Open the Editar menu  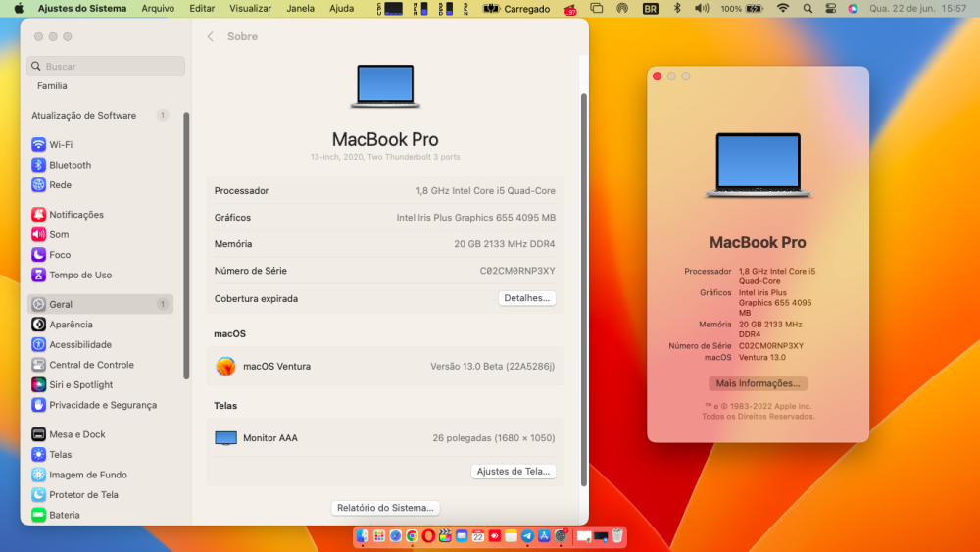point(202,8)
